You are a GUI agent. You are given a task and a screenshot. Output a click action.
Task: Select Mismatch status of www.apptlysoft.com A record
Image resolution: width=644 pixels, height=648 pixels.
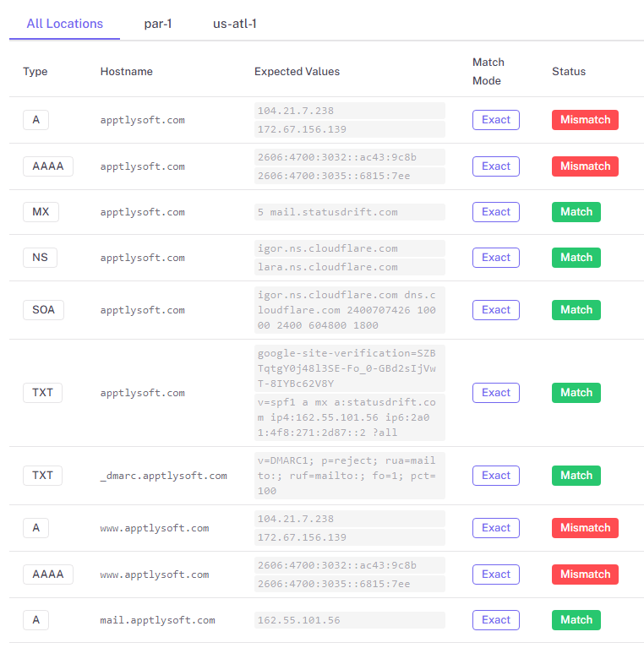585,528
